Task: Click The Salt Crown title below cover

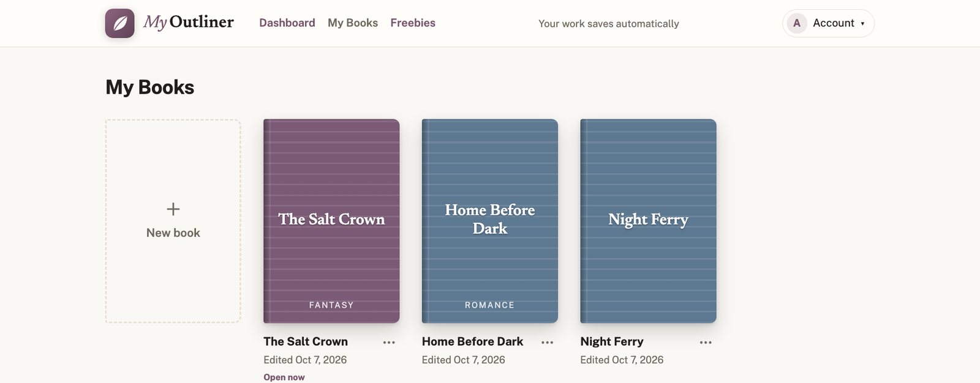Action: point(306,341)
